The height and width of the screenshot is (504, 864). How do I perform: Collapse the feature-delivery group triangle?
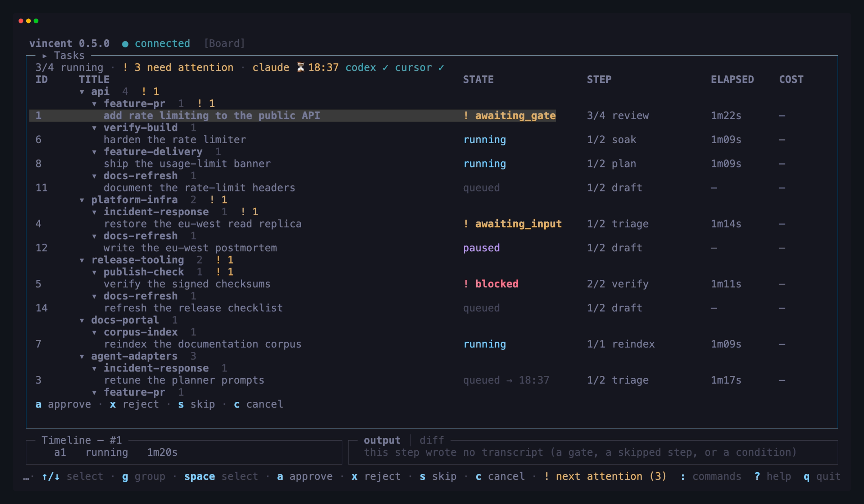tap(94, 152)
